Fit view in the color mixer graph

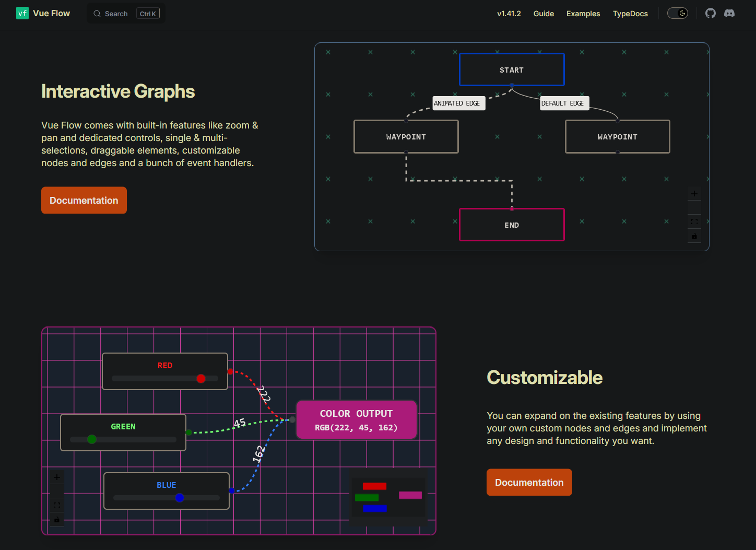(57, 505)
